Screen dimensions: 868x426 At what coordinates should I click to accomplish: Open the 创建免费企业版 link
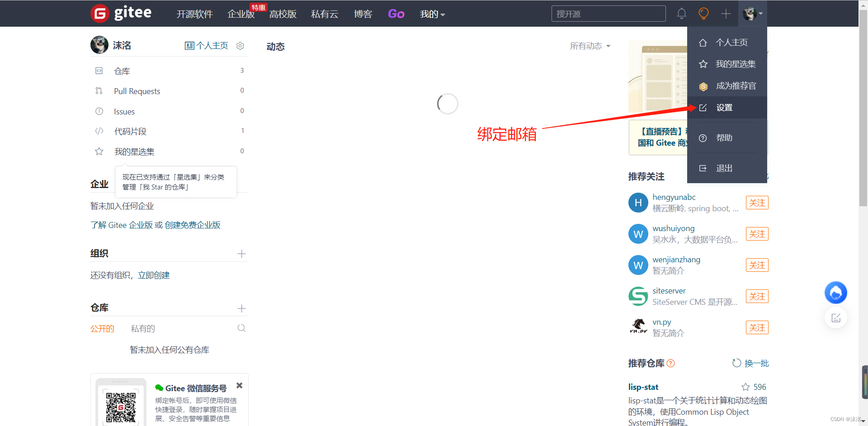193,225
